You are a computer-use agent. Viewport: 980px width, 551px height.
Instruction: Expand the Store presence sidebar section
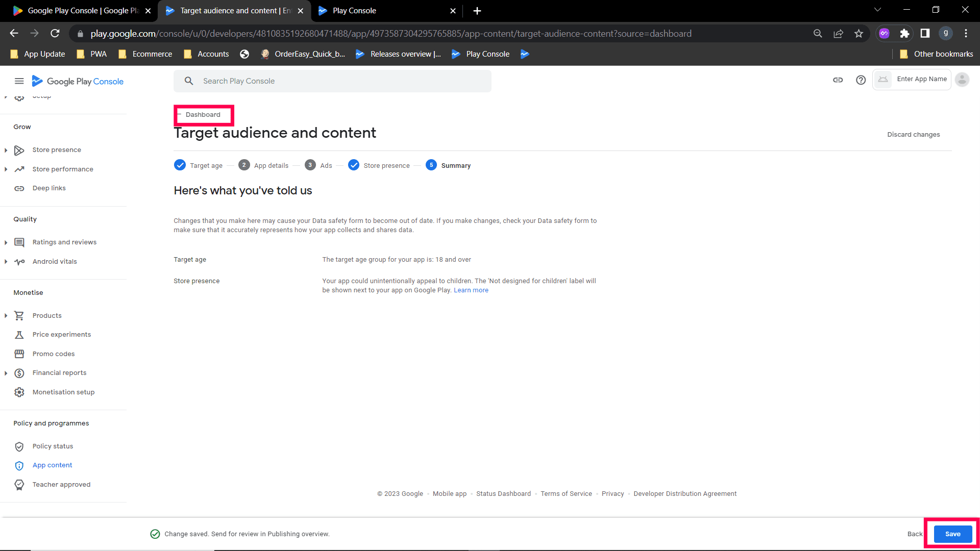[x=6, y=150]
